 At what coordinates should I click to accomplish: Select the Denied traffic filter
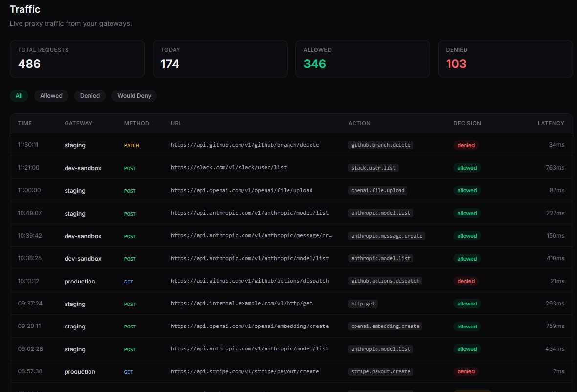pos(89,96)
